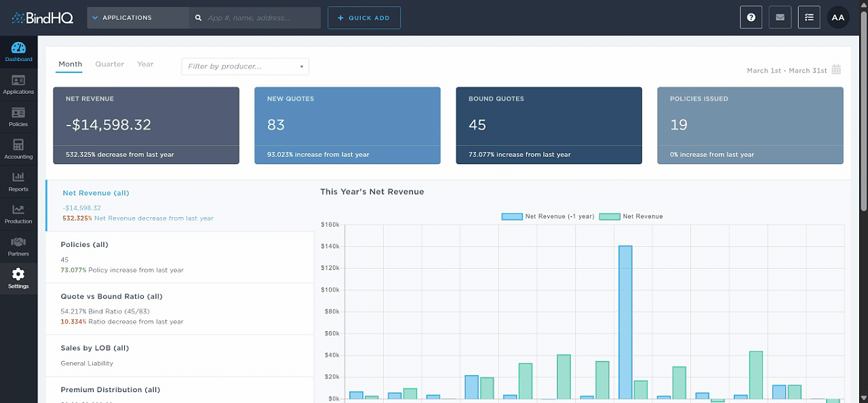Open the Filter by producer dropdown

245,66
